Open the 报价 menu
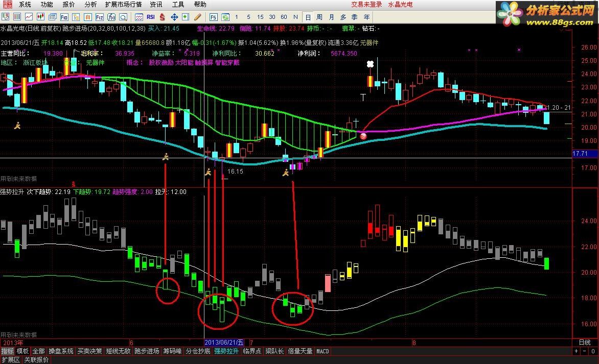Image resolution: width=599 pixels, height=364 pixels. click(x=69, y=5)
